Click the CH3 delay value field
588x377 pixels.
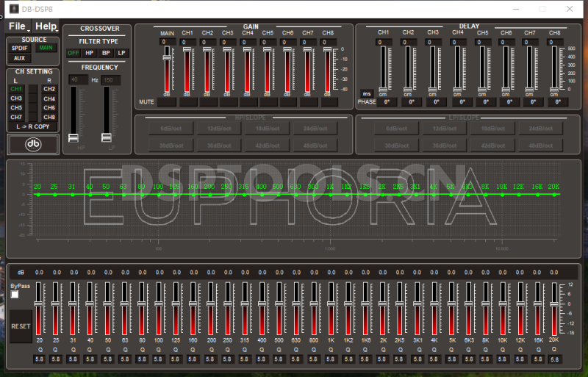coord(434,43)
